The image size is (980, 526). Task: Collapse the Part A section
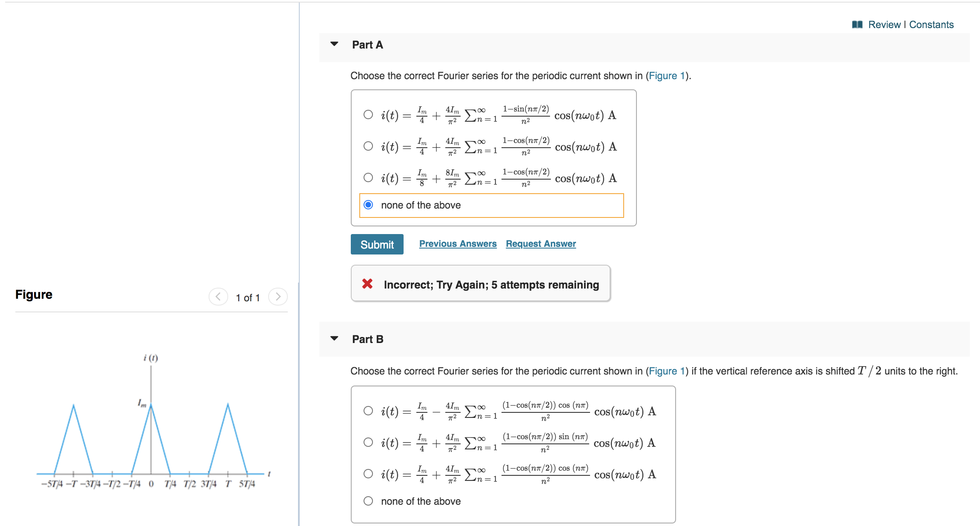tap(335, 44)
